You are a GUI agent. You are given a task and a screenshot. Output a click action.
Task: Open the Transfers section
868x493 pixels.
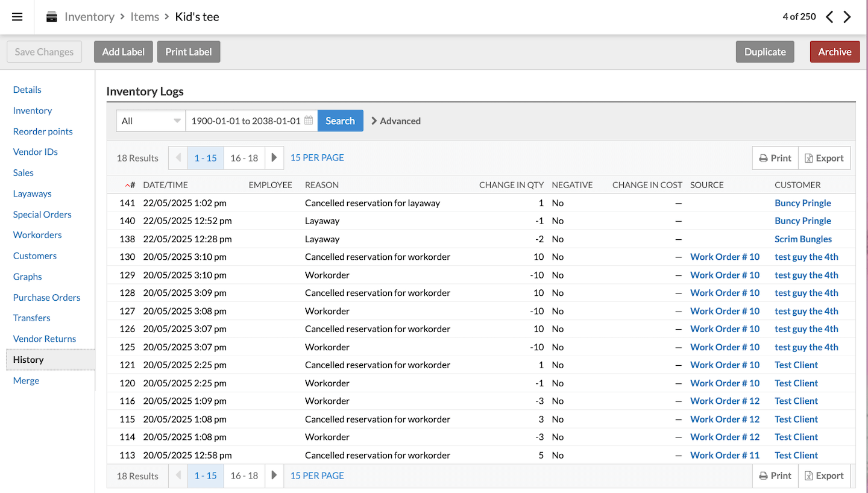[32, 318]
